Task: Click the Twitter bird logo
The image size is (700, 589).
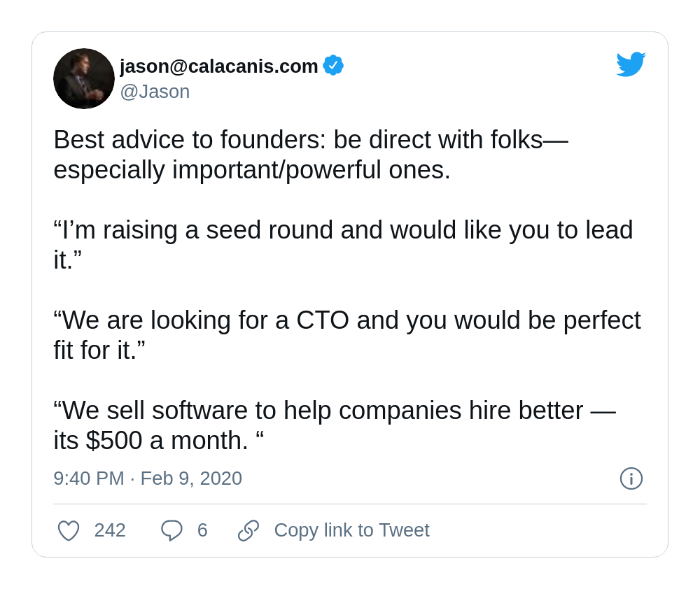Action: (631, 64)
